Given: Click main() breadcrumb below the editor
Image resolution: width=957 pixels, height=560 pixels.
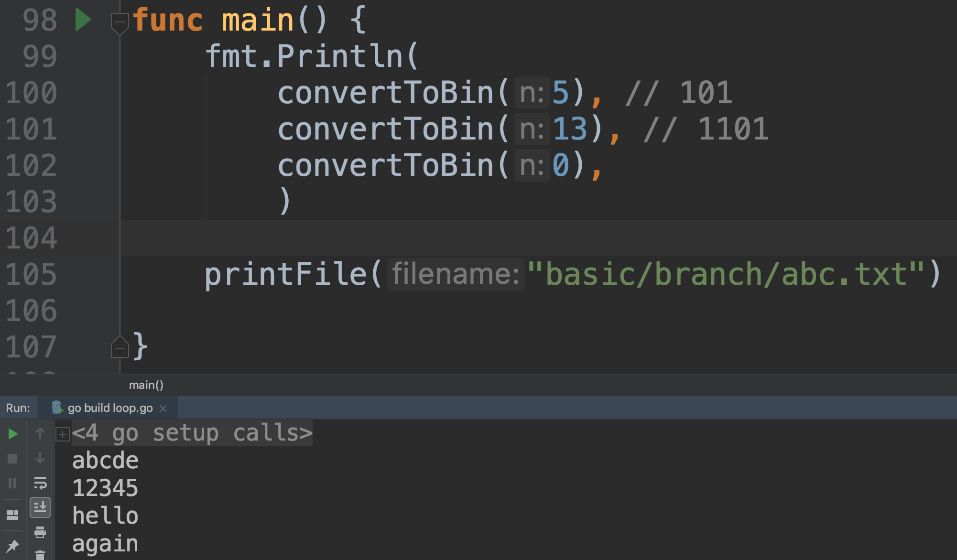Looking at the screenshot, I should pos(146,385).
